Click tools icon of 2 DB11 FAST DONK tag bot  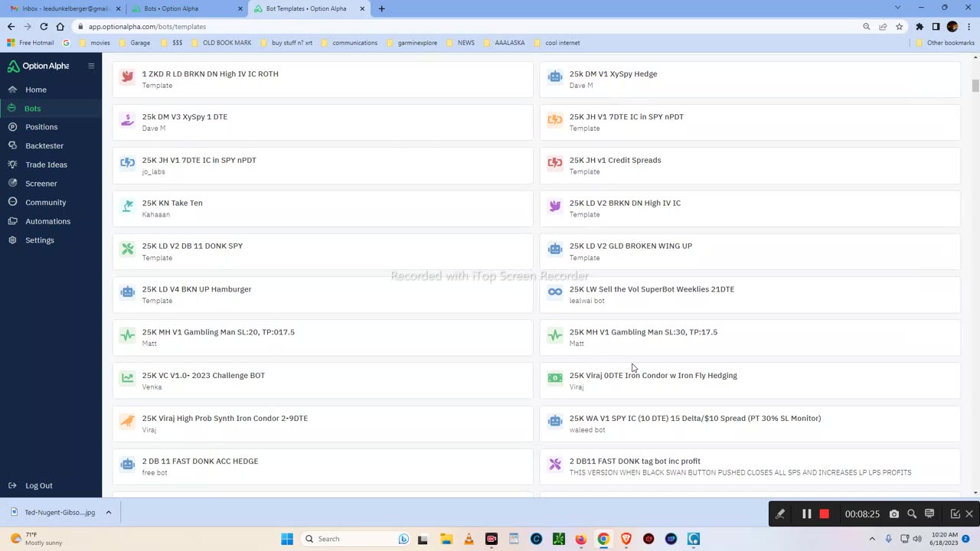tap(555, 464)
